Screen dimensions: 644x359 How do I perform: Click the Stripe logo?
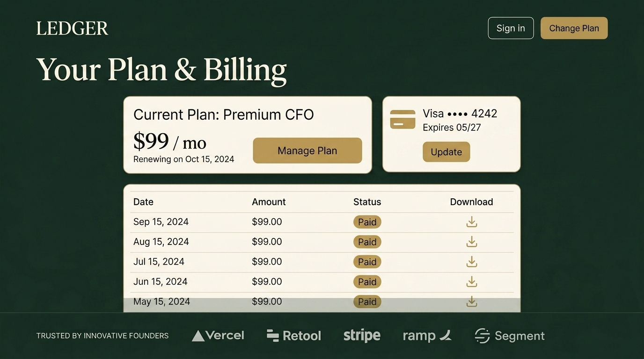(362, 336)
